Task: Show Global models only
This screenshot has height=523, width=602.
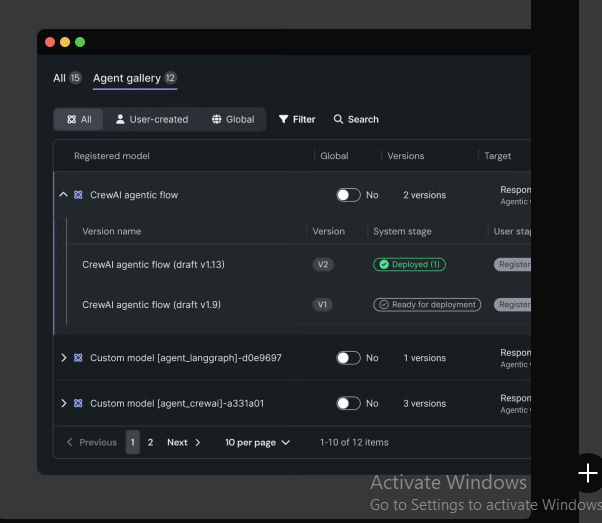Action: click(x=233, y=119)
